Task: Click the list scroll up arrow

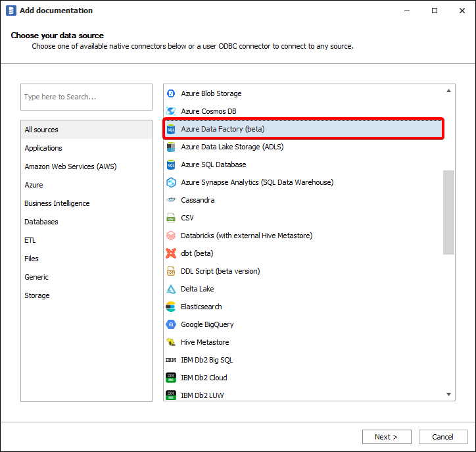Action: [449, 90]
